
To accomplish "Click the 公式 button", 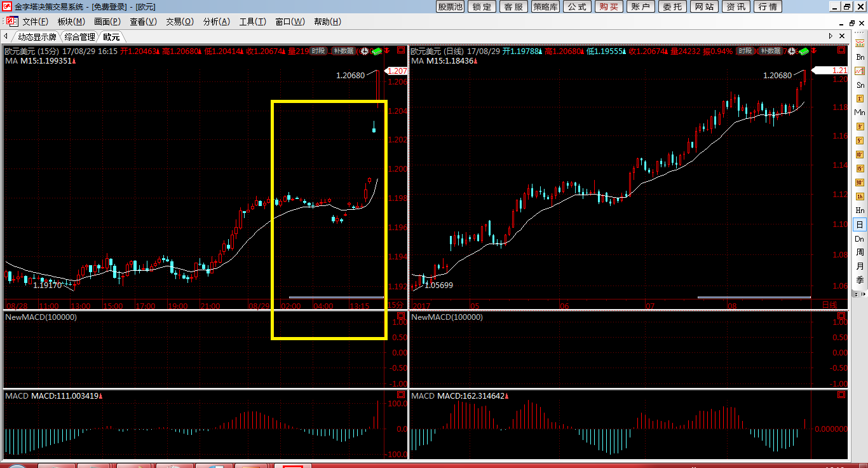I will point(577,6).
